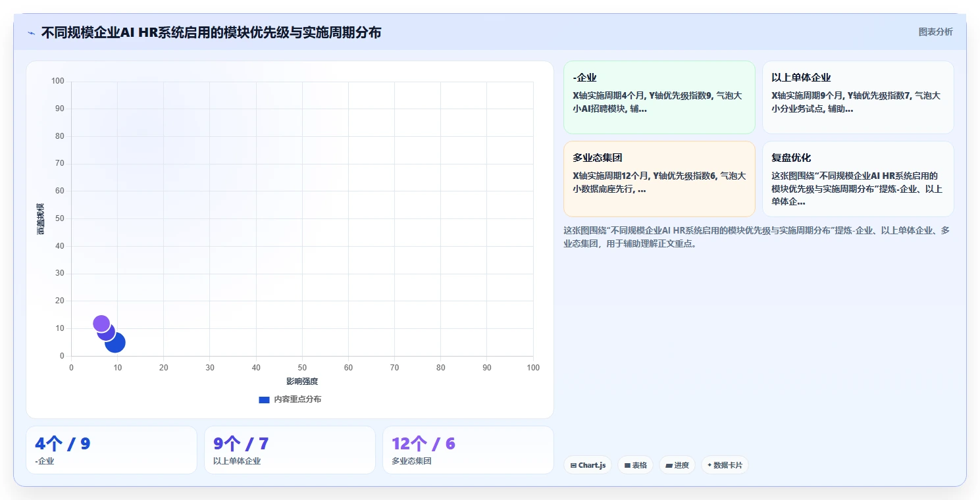Click the Chart.js tag chip
The image size is (980, 500).
coord(588,465)
